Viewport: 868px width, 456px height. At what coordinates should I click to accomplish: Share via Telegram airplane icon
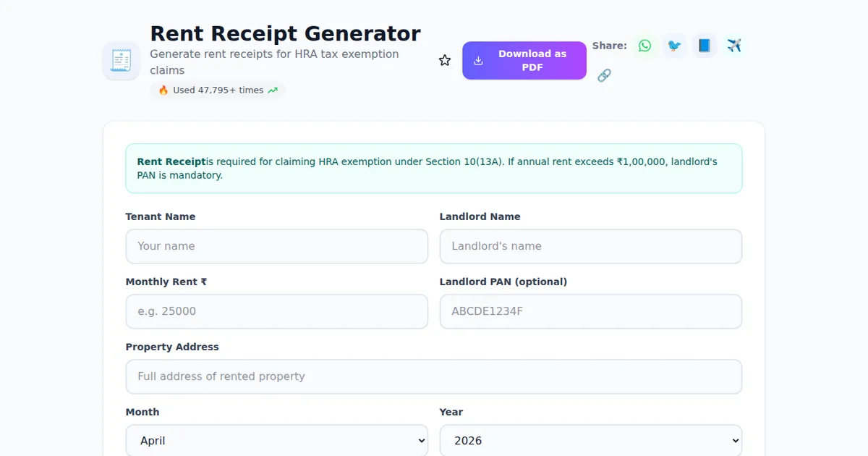734,45
